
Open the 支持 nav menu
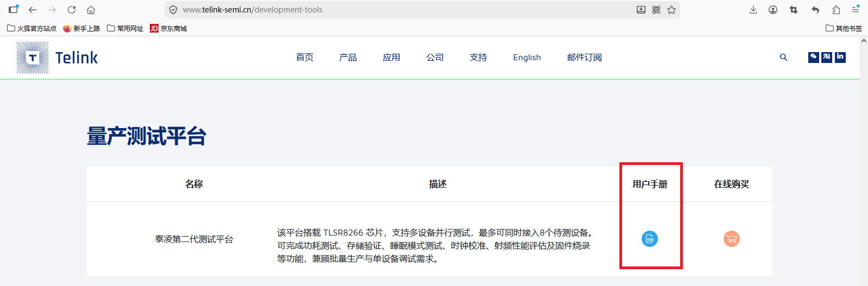coord(478,58)
